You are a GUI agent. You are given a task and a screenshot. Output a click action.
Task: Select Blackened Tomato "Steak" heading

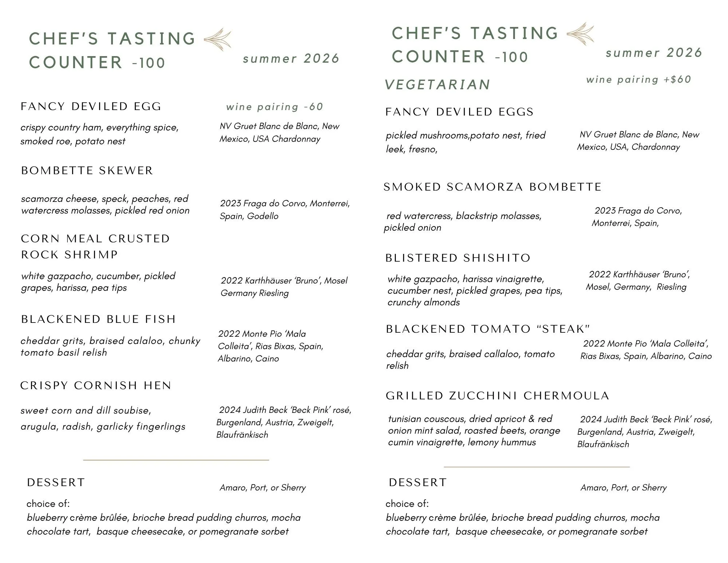(x=488, y=329)
